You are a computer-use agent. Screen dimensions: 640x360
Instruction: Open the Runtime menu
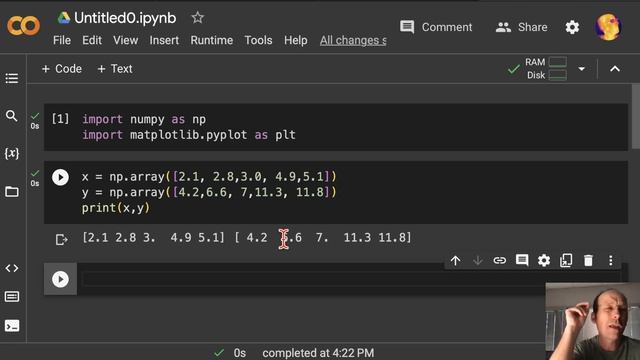pyautogui.click(x=211, y=40)
